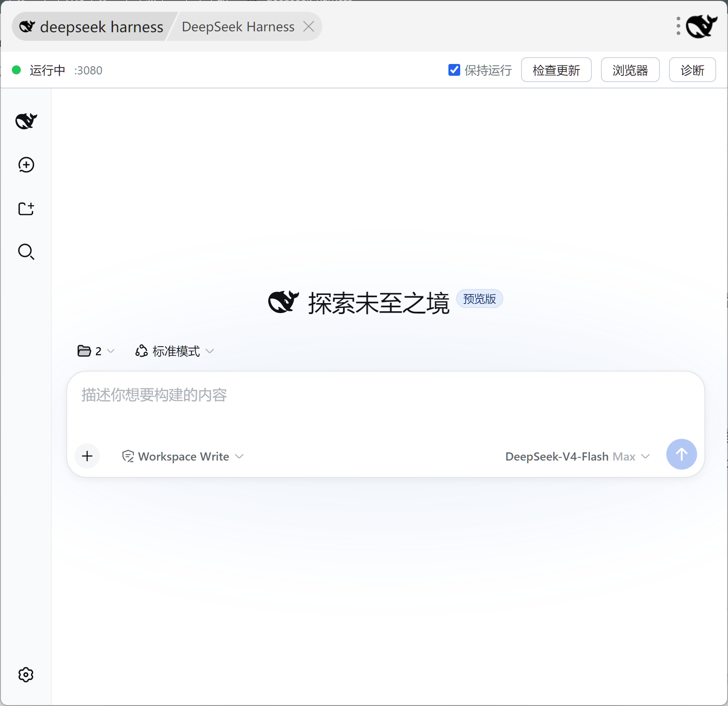Open the 标准模式 mode dropdown

click(175, 351)
